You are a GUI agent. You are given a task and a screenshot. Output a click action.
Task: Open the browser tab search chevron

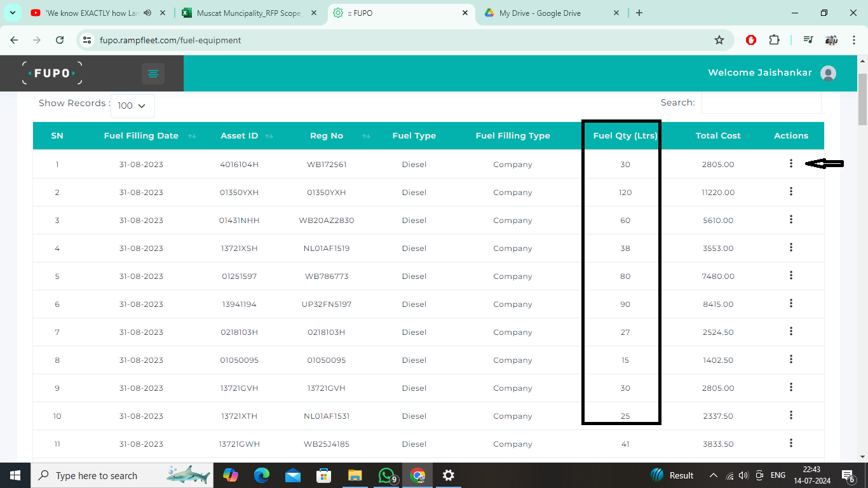point(12,13)
